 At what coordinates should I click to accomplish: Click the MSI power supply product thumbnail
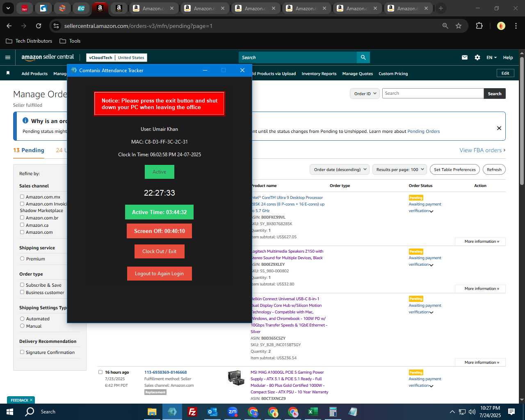236,377
